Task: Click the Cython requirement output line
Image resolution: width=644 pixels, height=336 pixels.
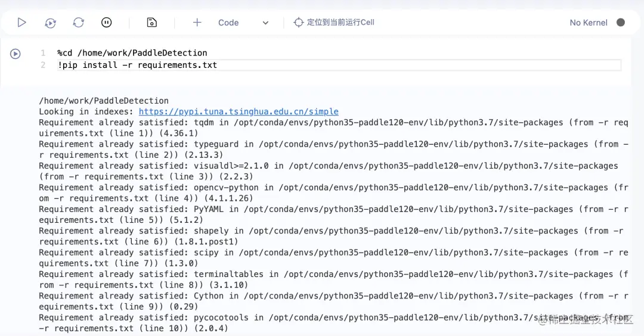Action: pos(333,301)
